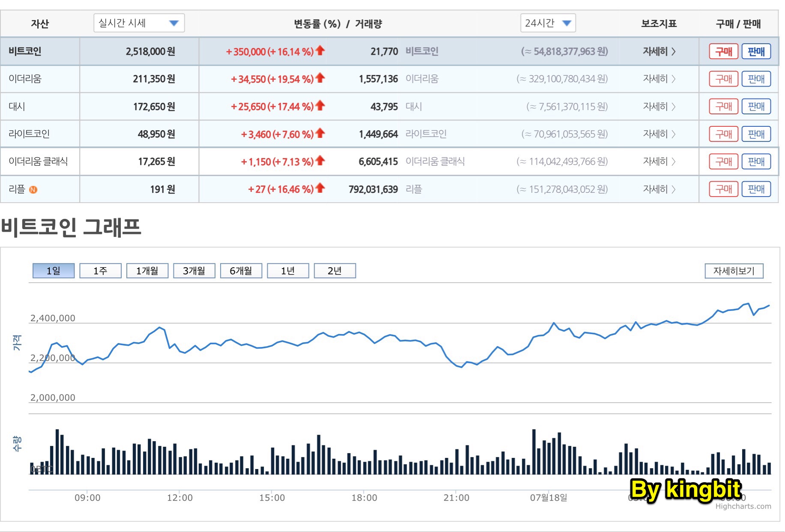
Task: Click the 21:00 time axis label
Action: click(x=456, y=498)
